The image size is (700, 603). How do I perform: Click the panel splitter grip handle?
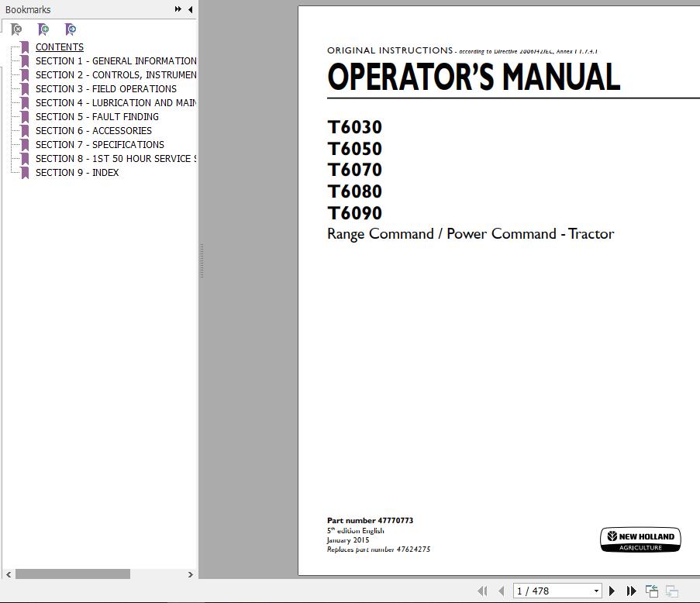pyautogui.click(x=202, y=260)
